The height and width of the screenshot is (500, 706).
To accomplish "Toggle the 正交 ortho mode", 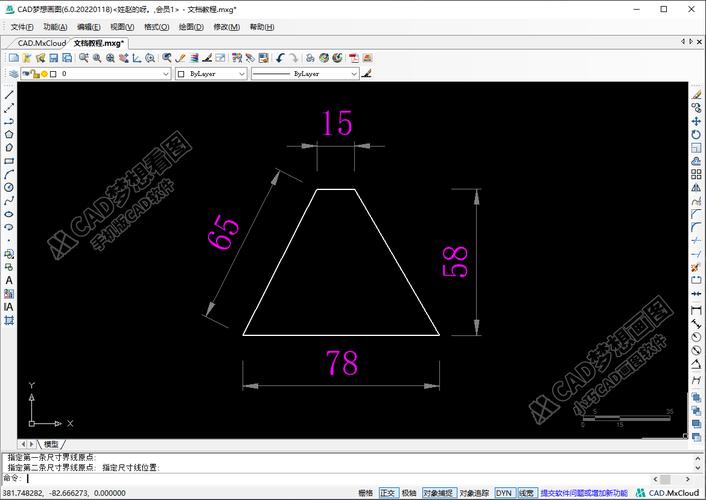I will [388, 493].
